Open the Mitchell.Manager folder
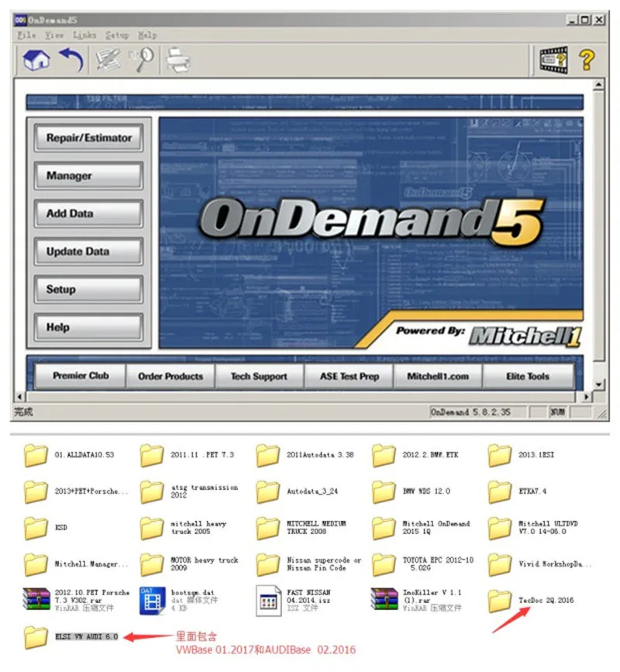This screenshot has width=620, height=672. click(76, 564)
